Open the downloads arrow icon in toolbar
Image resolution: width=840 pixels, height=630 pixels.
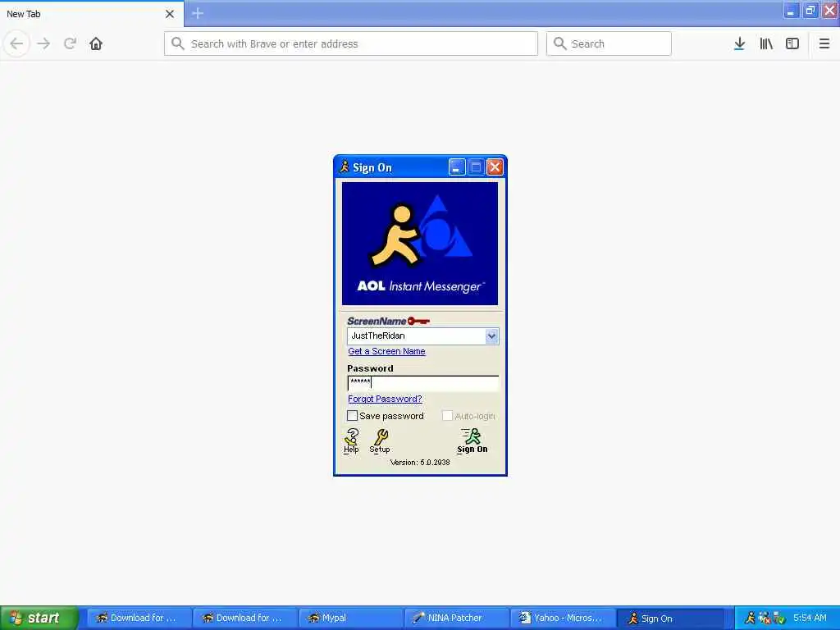pyautogui.click(x=739, y=43)
